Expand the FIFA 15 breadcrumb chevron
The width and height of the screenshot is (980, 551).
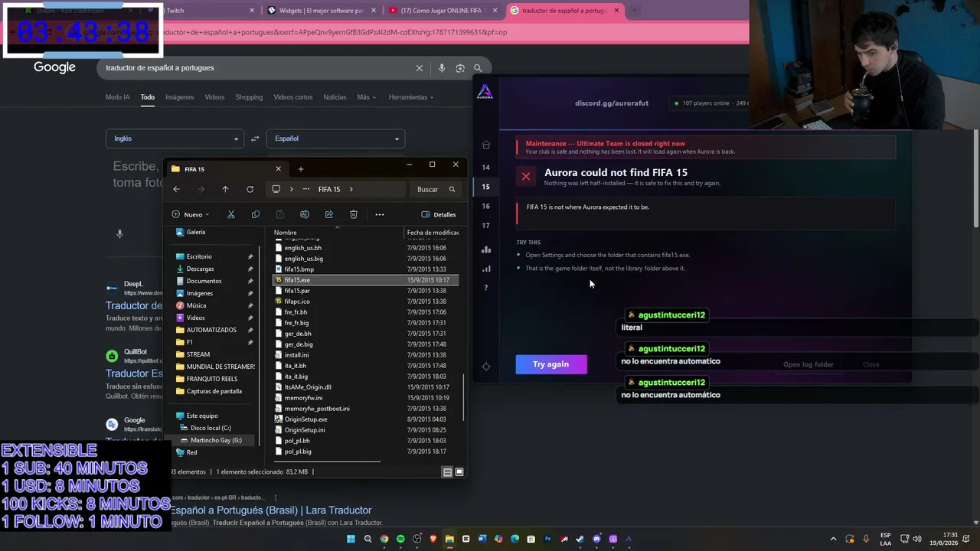(x=351, y=189)
